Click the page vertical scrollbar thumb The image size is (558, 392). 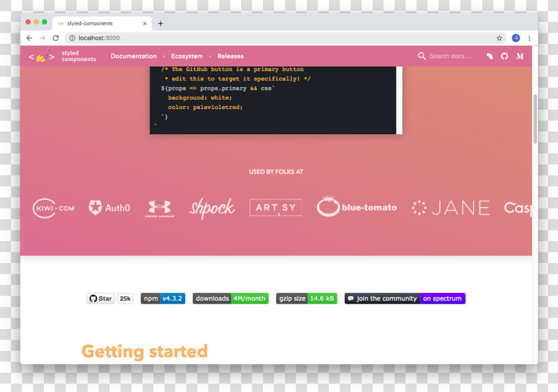[535, 119]
